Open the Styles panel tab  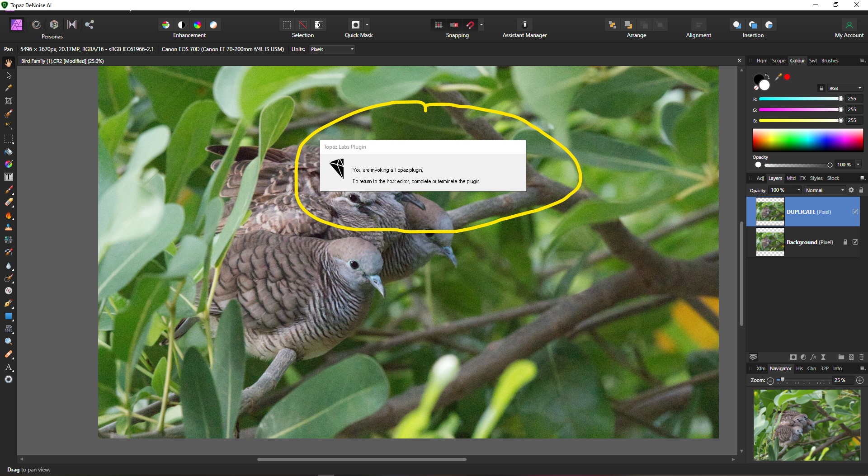tap(816, 178)
